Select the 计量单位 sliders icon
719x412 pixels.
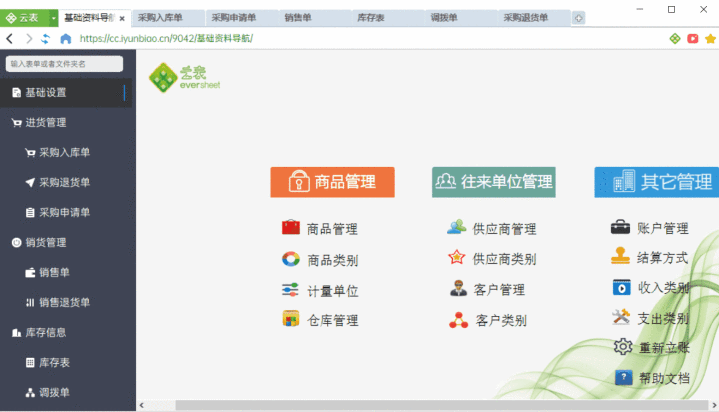(x=290, y=290)
